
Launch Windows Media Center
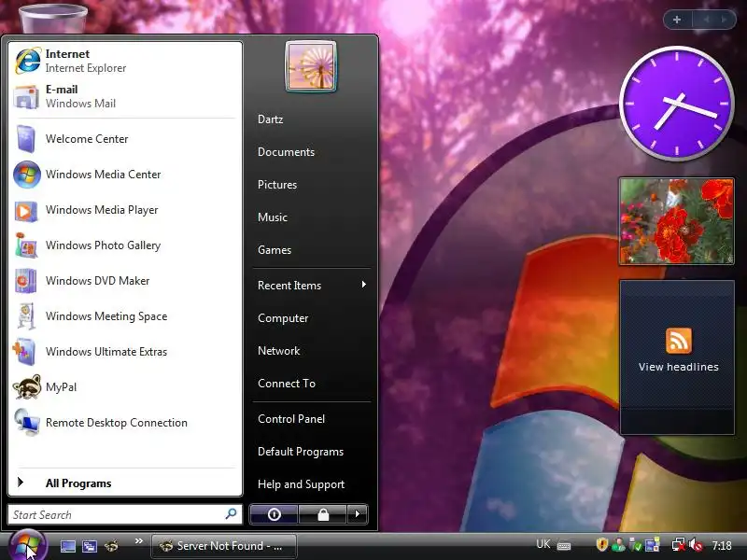pyautogui.click(x=125, y=175)
